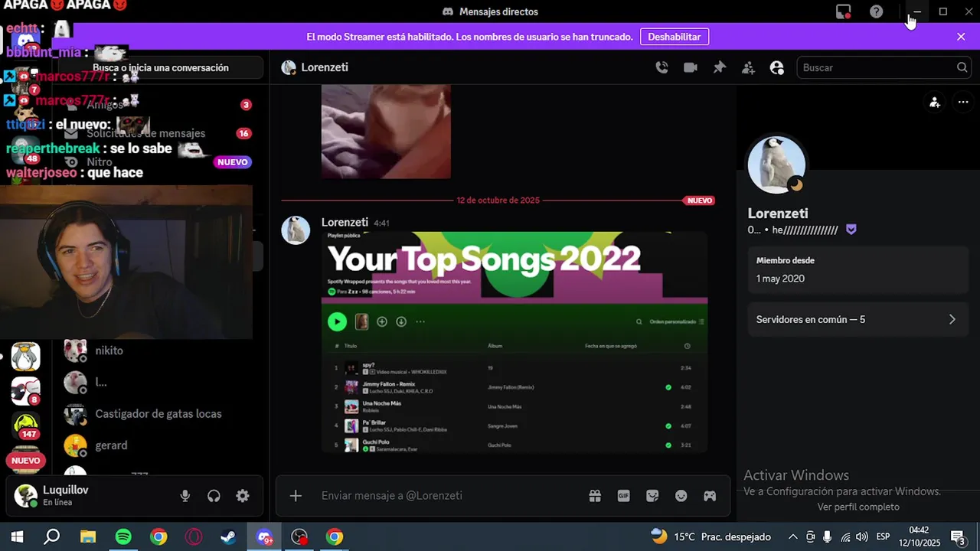
Task: Start a voice call with Lorenzeti
Action: pyautogui.click(x=661, y=67)
